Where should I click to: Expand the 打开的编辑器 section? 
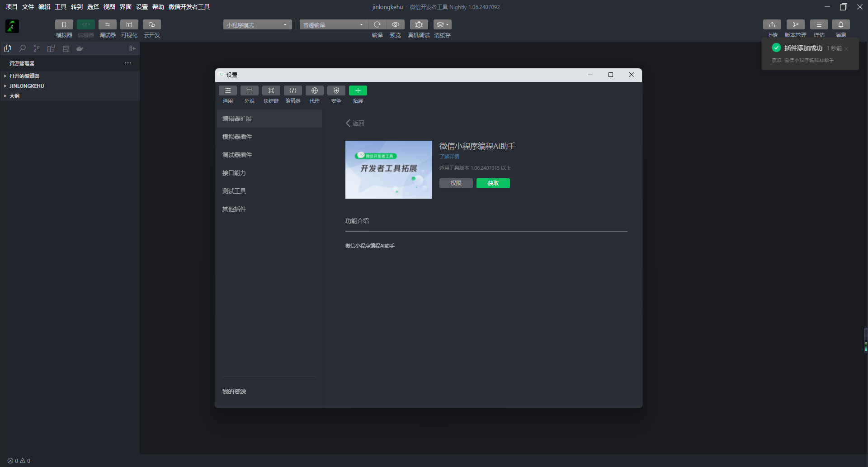70,76
